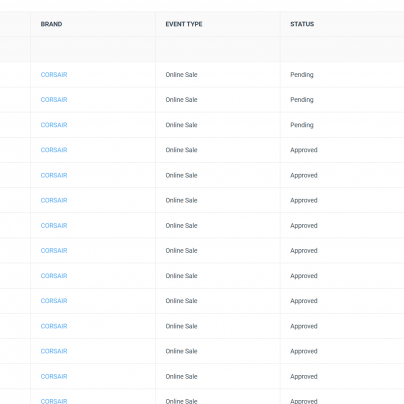Select the Pending status in first row
Screen dimensions: 404x404
pos(302,75)
